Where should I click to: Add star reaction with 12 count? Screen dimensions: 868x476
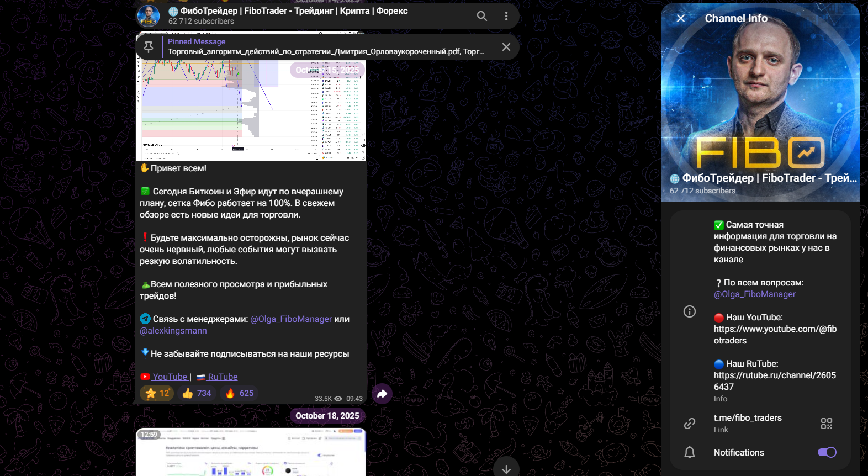[x=157, y=393]
